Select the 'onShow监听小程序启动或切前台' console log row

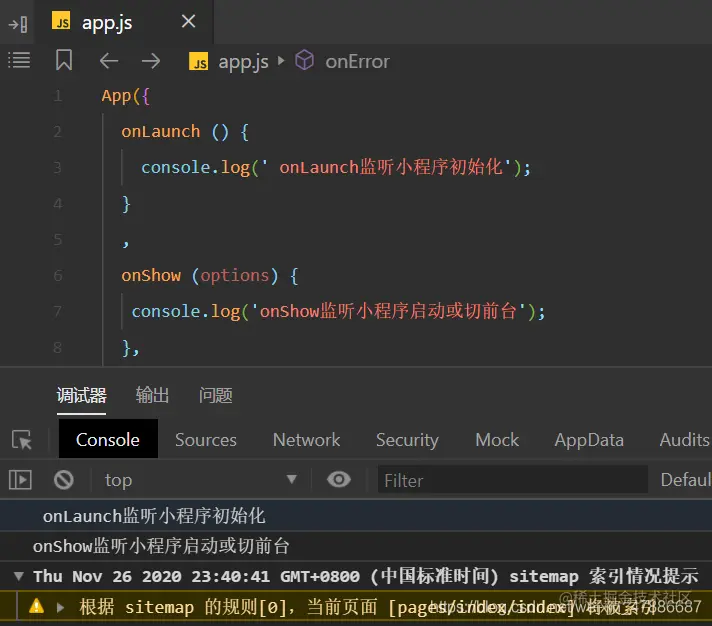point(356,546)
